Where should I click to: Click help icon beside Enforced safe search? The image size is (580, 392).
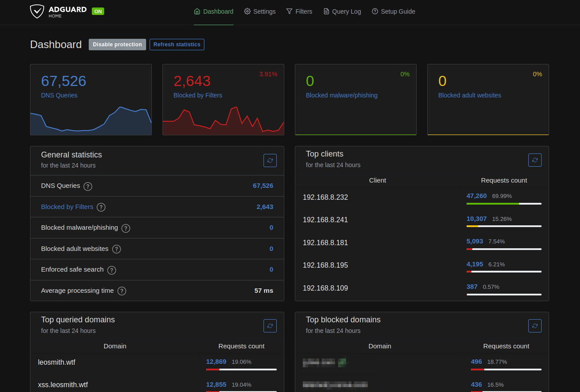[112, 270]
